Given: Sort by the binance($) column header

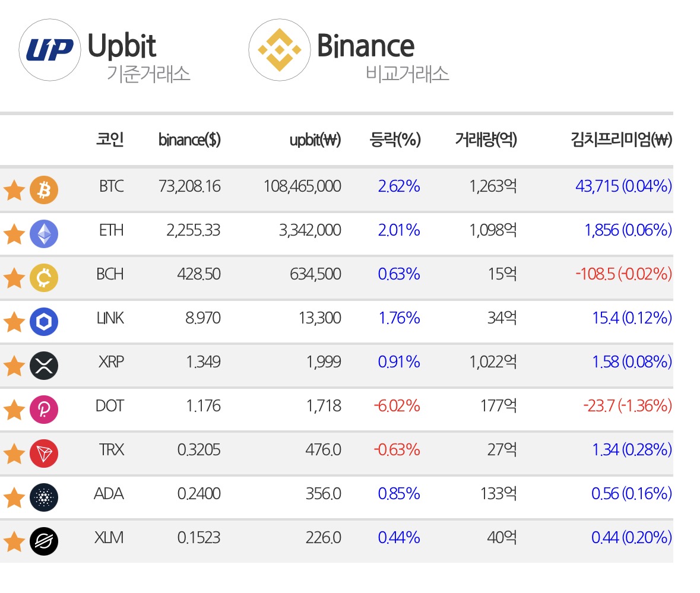Looking at the screenshot, I should 190,139.
